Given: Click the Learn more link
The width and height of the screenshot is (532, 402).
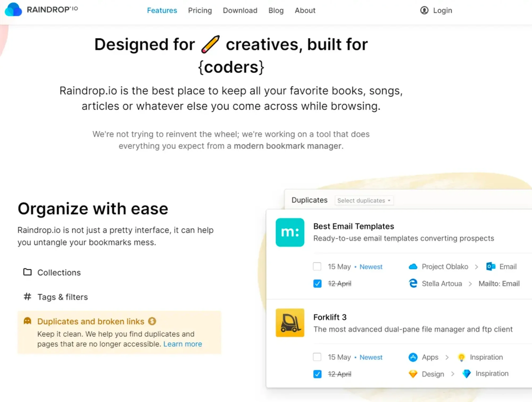Looking at the screenshot, I should click(x=183, y=344).
